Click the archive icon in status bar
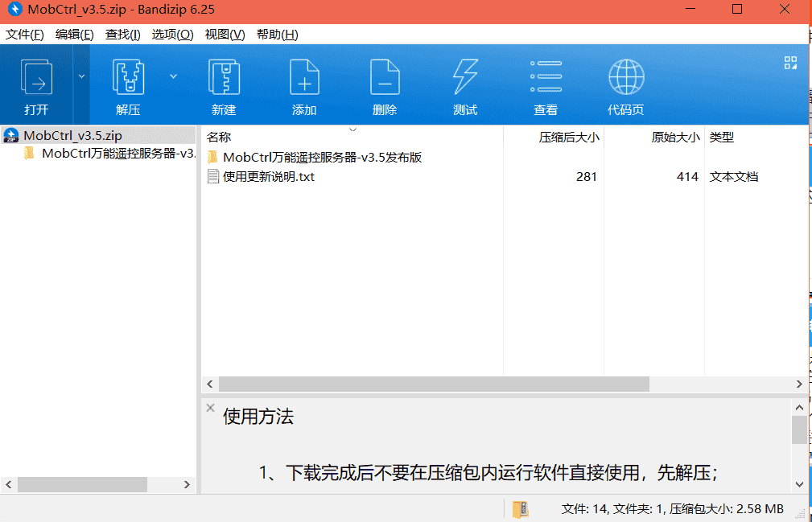Screen dimensions: 812x522 (520, 509)
